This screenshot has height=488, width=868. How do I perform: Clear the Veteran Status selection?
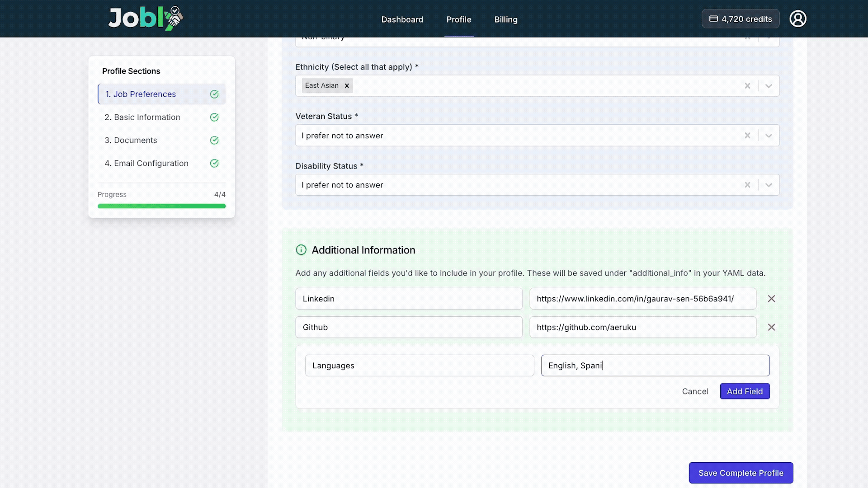click(747, 136)
